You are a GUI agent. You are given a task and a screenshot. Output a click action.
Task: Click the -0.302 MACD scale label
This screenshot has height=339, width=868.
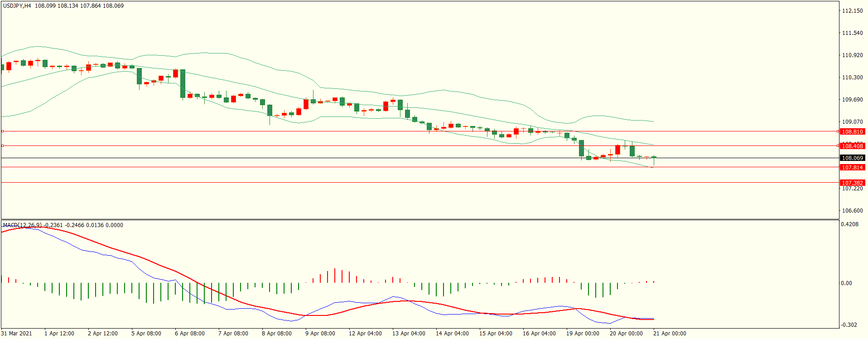[849, 325]
